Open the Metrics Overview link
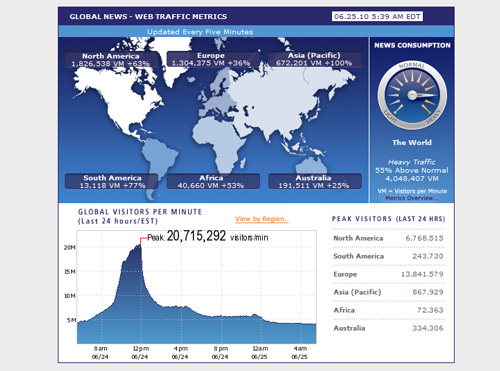 pyautogui.click(x=412, y=198)
